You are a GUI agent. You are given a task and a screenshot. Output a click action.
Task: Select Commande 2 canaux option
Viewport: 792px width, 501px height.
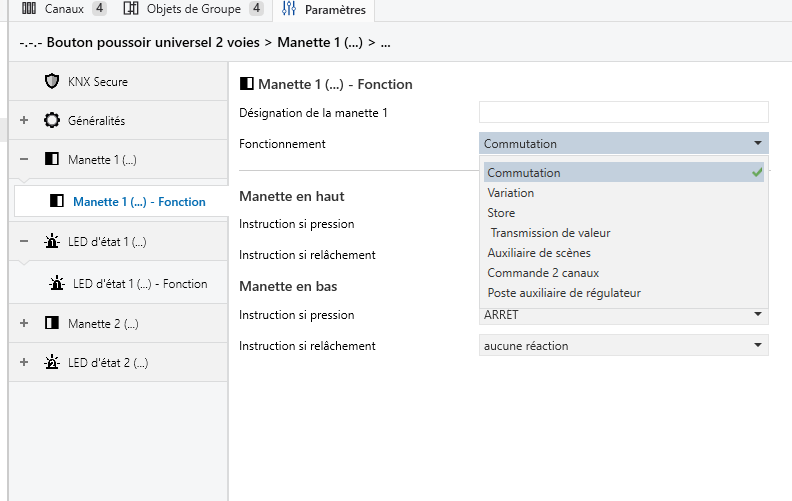click(x=543, y=273)
